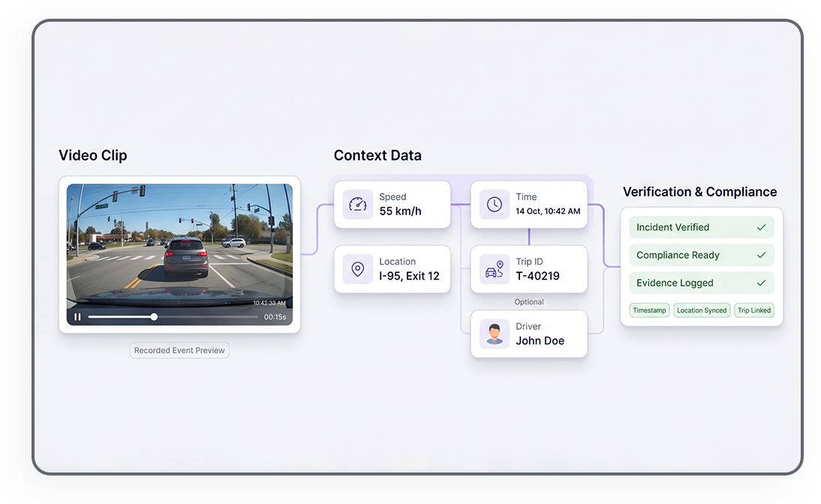
Task: Click the Compliance Ready checkmark
Action: (761, 255)
